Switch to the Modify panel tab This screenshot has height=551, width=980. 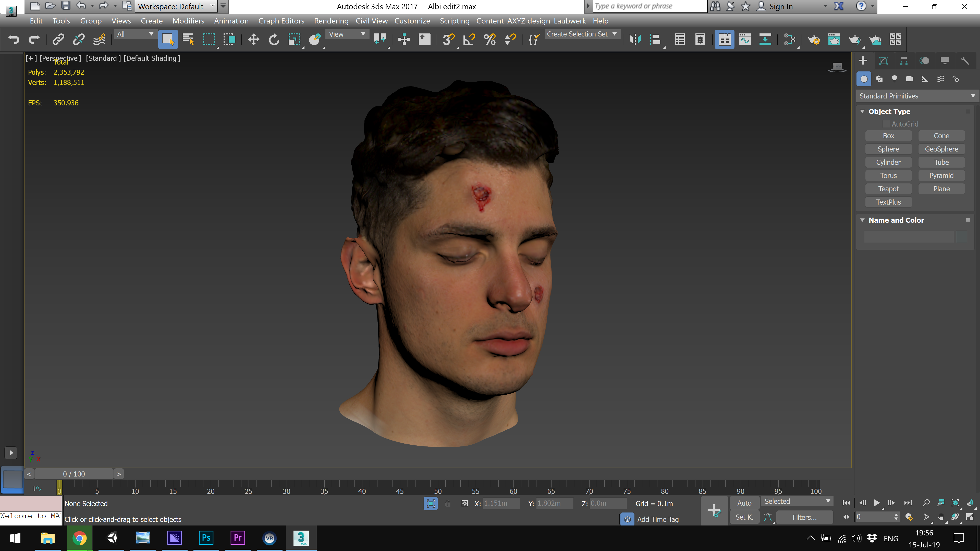pyautogui.click(x=883, y=61)
